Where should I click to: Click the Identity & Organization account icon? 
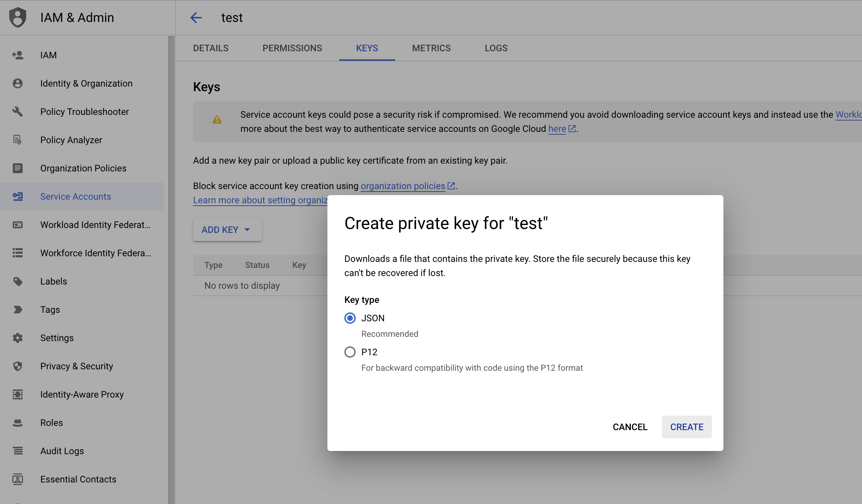click(x=18, y=83)
